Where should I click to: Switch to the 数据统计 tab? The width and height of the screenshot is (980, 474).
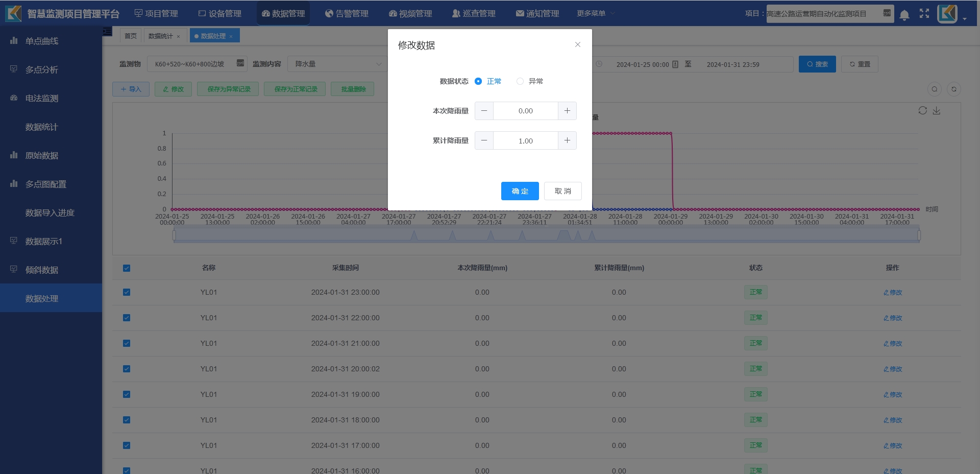[160, 36]
